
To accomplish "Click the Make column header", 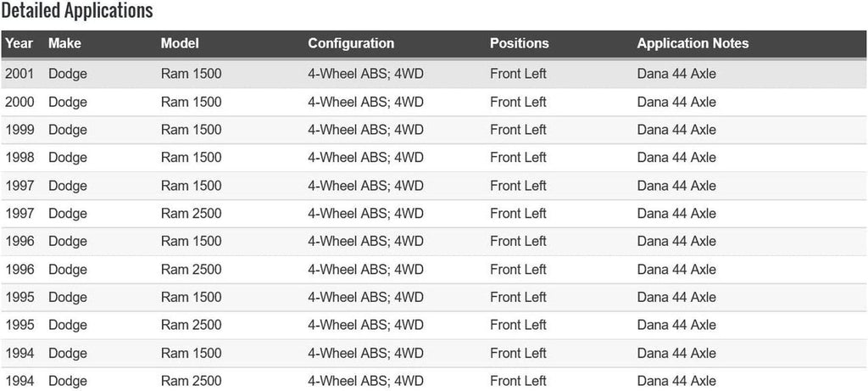I will [64, 43].
